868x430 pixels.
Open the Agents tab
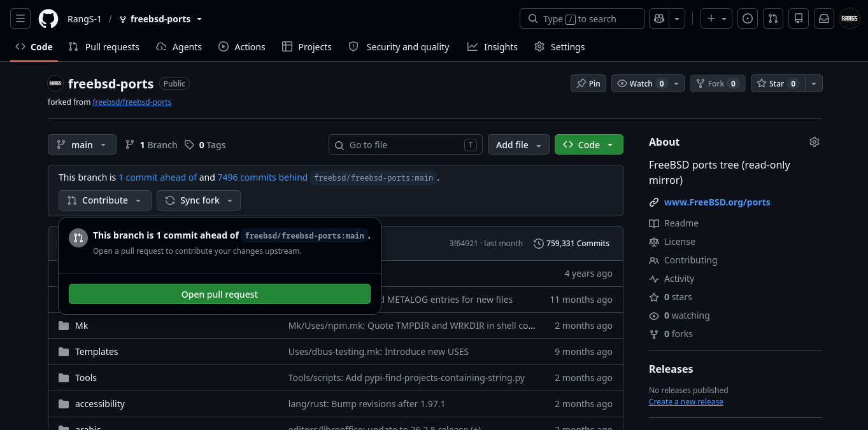179,47
